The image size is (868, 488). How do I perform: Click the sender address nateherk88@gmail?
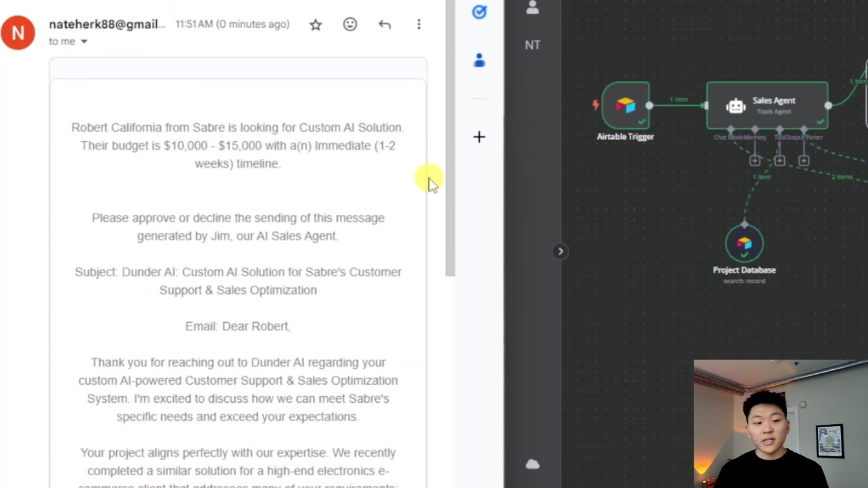click(x=107, y=25)
